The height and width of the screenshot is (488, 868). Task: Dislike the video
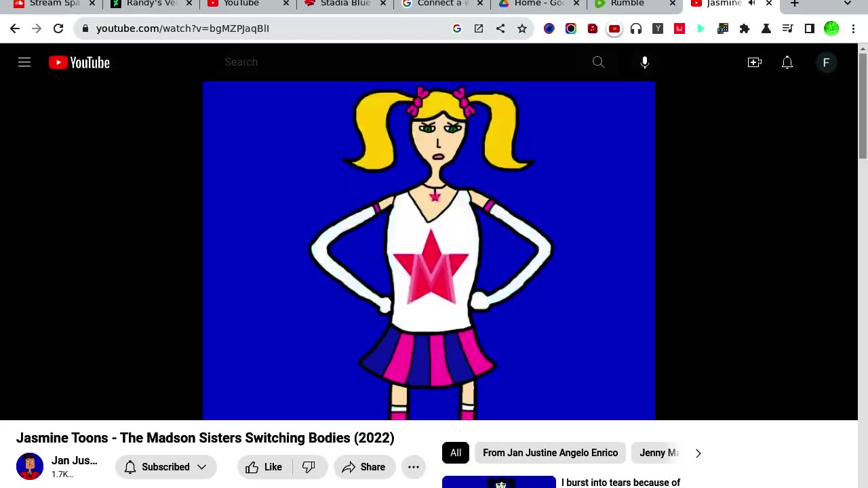coord(309,467)
